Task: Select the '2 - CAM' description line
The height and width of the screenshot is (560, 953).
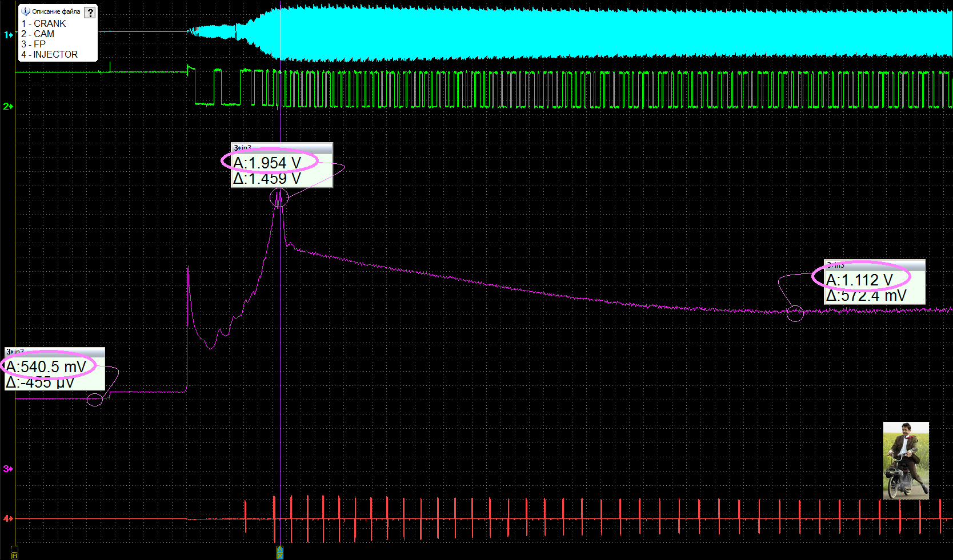Action: [x=38, y=34]
